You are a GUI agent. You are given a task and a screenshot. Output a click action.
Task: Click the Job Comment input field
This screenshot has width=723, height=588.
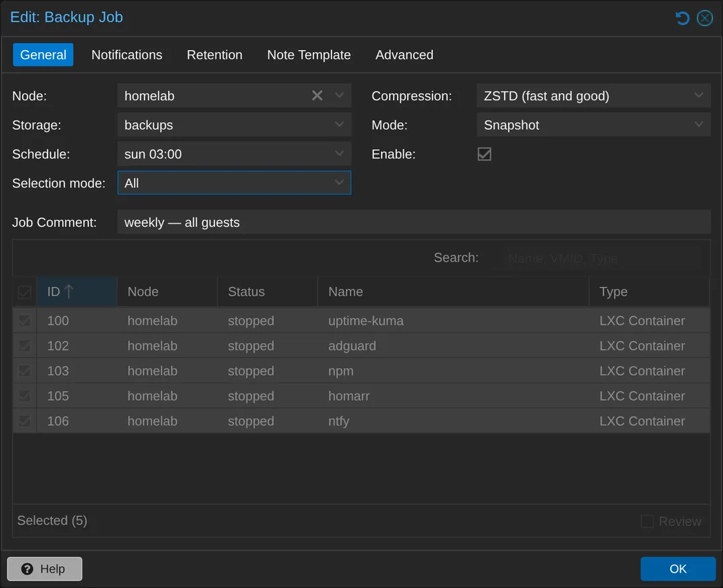(x=414, y=222)
